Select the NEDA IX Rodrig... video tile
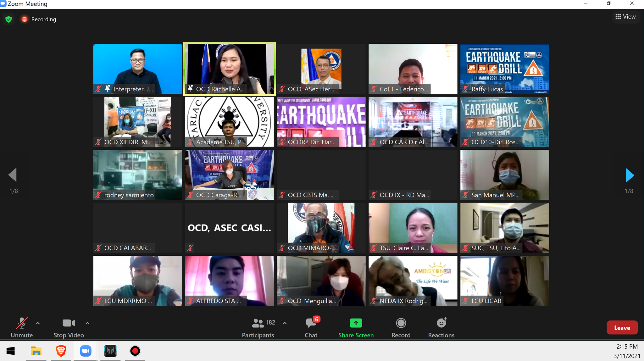This screenshot has width=644, height=361. 413,281
